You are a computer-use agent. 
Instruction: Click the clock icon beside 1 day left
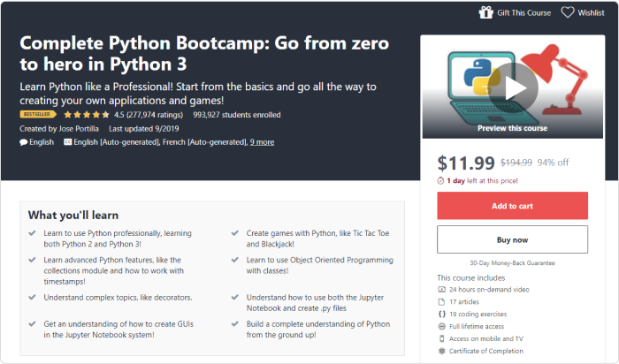(x=440, y=180)
